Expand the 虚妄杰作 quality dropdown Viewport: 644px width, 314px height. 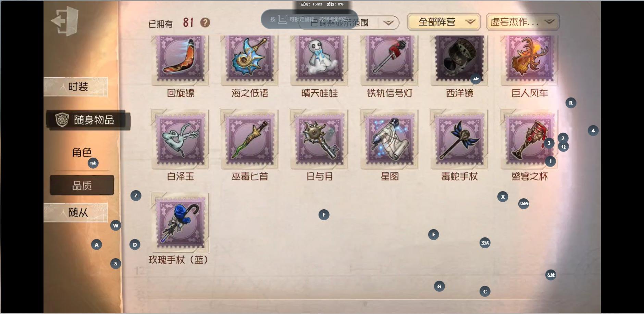pyautogui.click(x=522, y=22)
